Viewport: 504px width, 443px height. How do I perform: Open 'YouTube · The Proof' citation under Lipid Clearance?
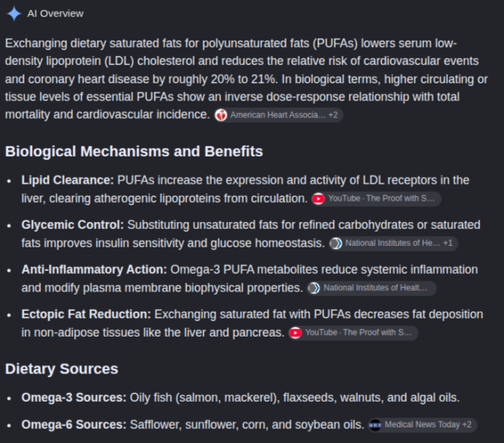tap(376, 199)
